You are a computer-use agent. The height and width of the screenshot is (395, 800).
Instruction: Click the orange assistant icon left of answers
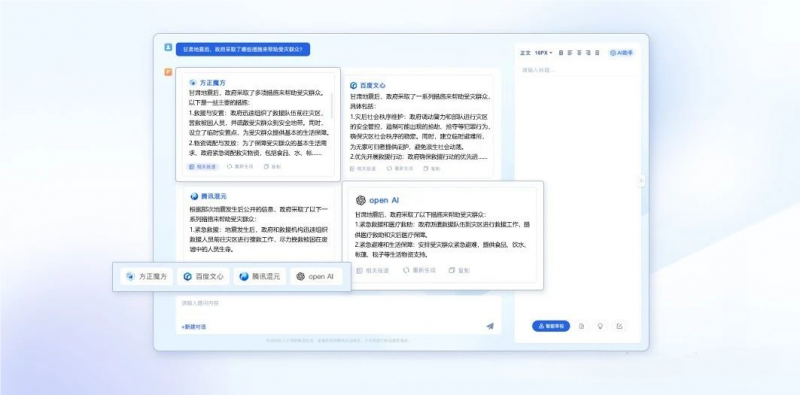(x=168, y=72)
